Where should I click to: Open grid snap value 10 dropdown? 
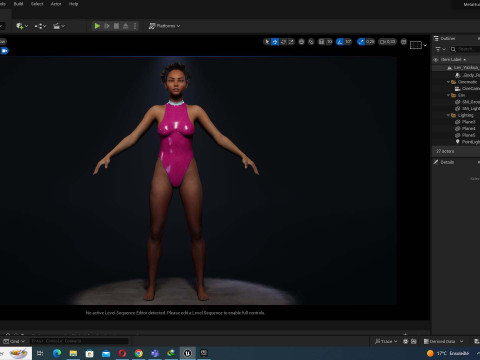[x=329, y=42]
